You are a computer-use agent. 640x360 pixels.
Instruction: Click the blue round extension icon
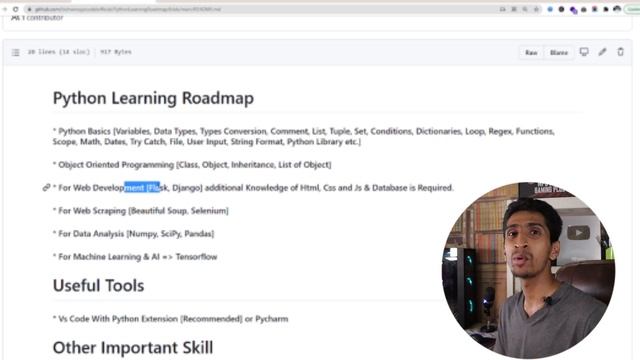point(550,9)
